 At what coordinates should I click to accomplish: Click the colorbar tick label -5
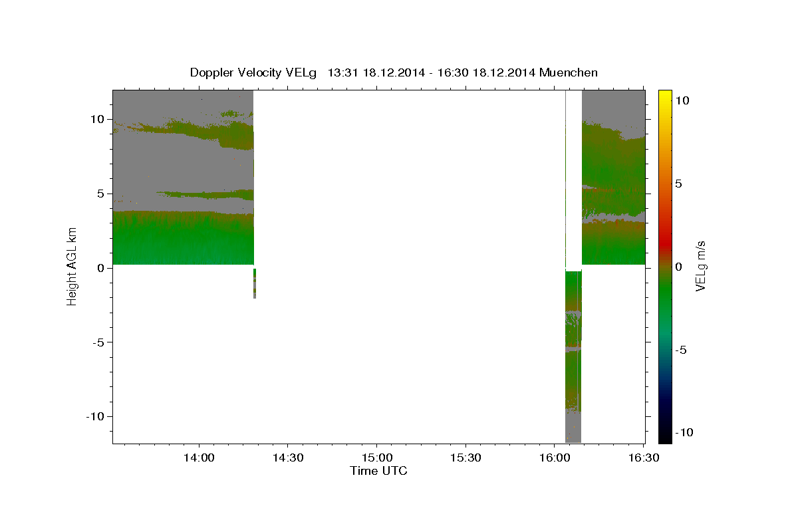(680, 350)
